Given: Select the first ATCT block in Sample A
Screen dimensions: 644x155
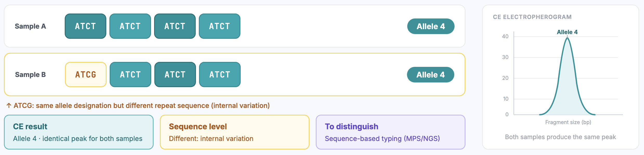Looking at the screenshot, I should (86, 26).
